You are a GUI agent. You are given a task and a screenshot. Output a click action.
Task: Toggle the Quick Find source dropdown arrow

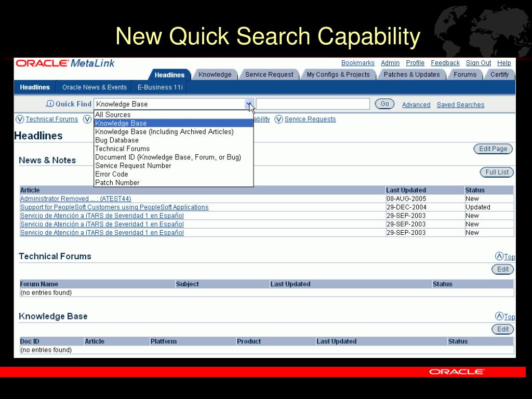(x=249, y=104)
